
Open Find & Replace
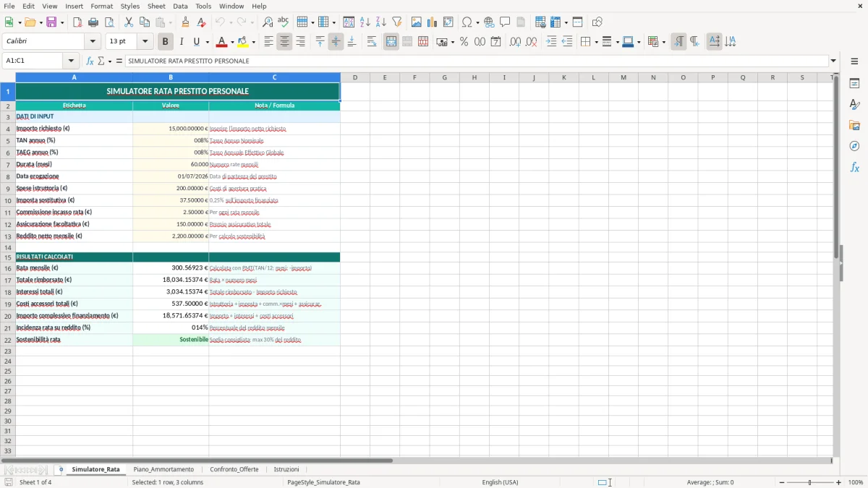pos(267,22)
